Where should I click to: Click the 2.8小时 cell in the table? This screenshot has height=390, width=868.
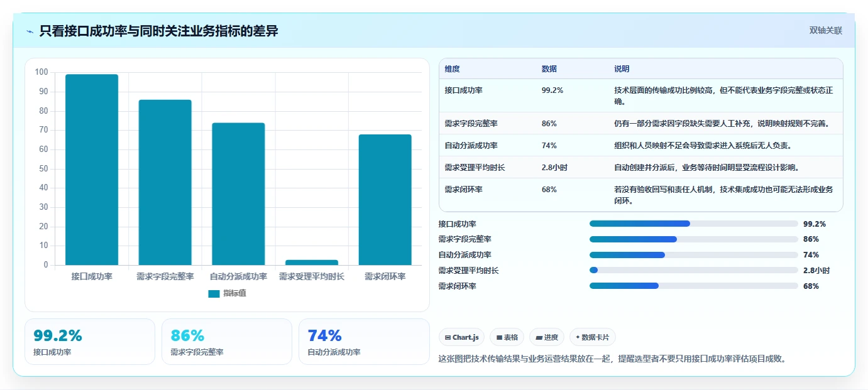554,168
